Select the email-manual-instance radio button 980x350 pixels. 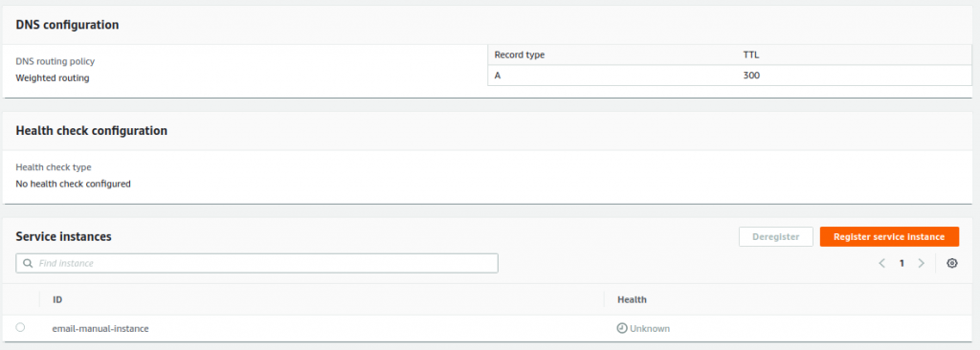click(x=20, y=327)
